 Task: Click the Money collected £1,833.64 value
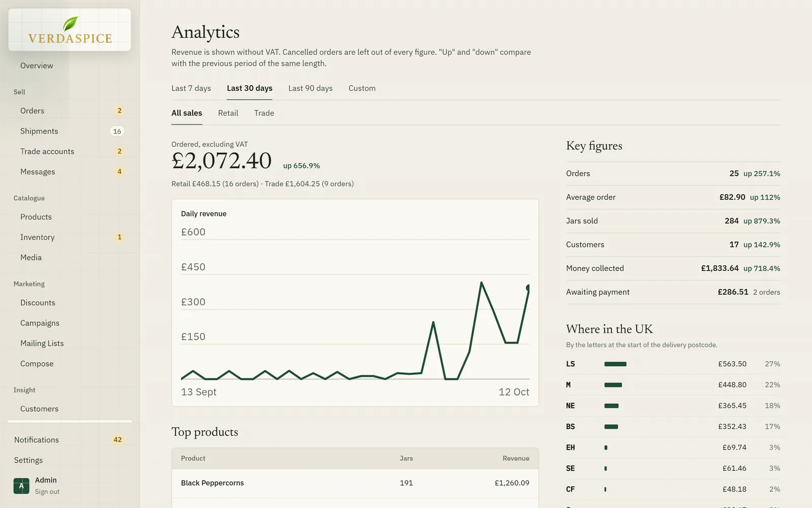click(x=720, y=268)
